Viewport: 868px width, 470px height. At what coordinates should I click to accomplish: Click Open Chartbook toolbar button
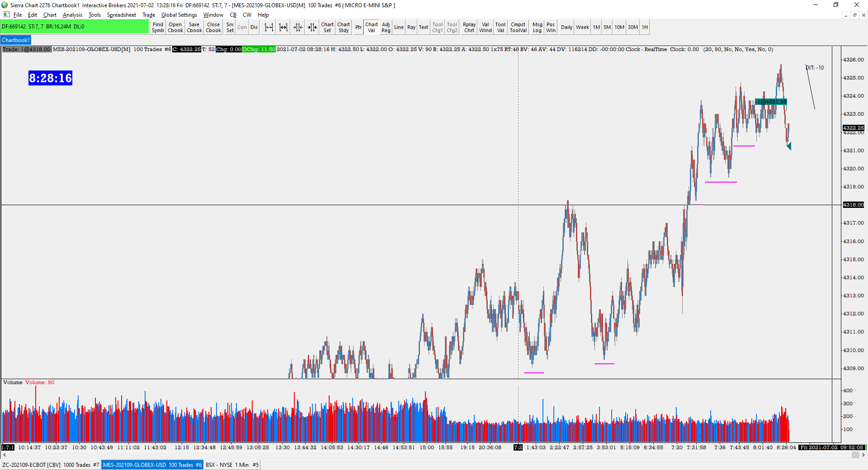tap(175, 28)
